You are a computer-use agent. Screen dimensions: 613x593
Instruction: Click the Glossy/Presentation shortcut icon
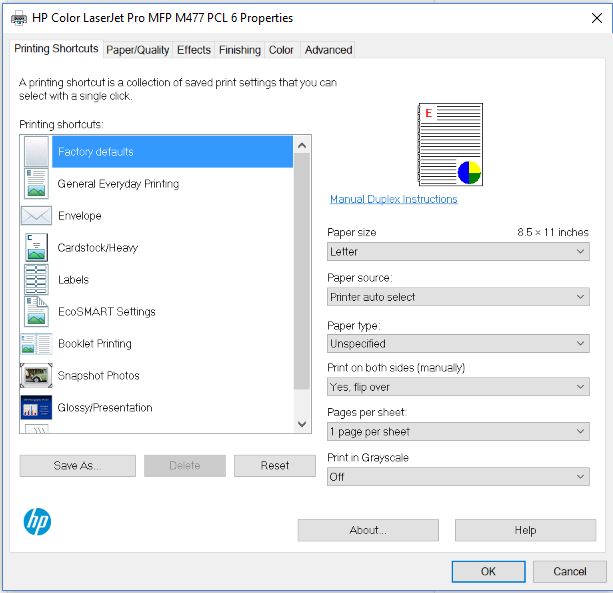(x=36, y=408)
